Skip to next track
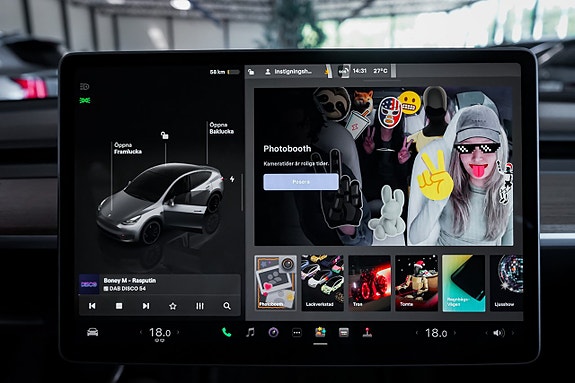Screen dimensions: 575x383 pos(146,306)
